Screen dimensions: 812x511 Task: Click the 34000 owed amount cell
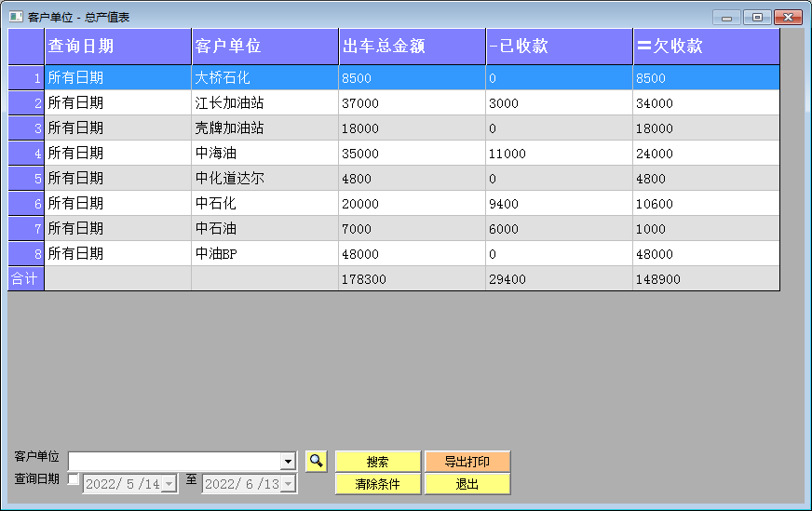coord(707,102)
